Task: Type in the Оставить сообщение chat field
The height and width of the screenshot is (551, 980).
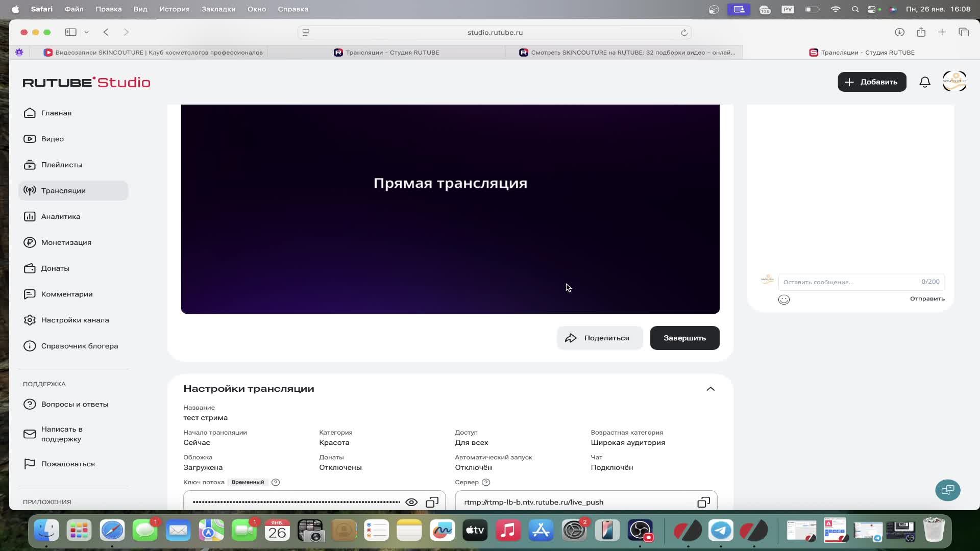Action: click(x=850, y=282)
